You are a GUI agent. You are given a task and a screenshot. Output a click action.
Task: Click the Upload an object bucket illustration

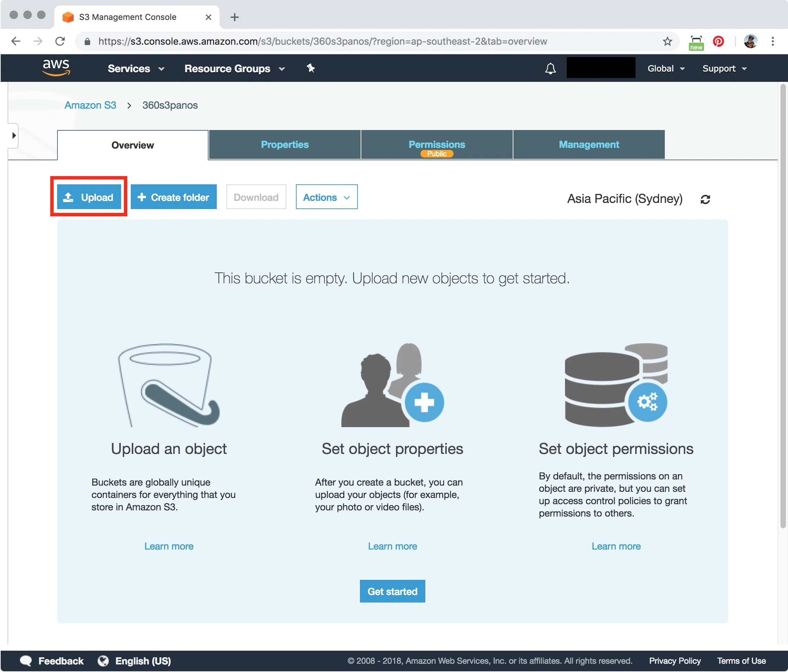(x=169, y=384)
